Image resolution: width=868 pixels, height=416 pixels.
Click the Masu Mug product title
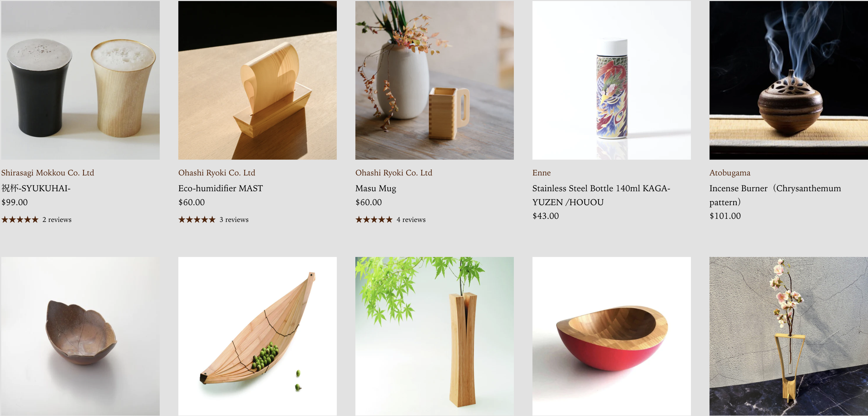[376, 188]
